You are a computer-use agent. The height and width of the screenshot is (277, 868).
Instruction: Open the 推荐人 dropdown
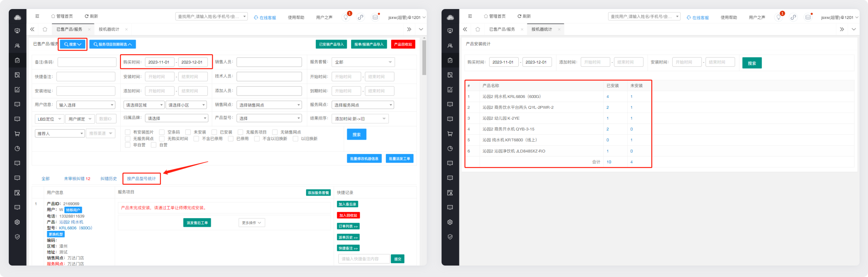pos(60,134)
